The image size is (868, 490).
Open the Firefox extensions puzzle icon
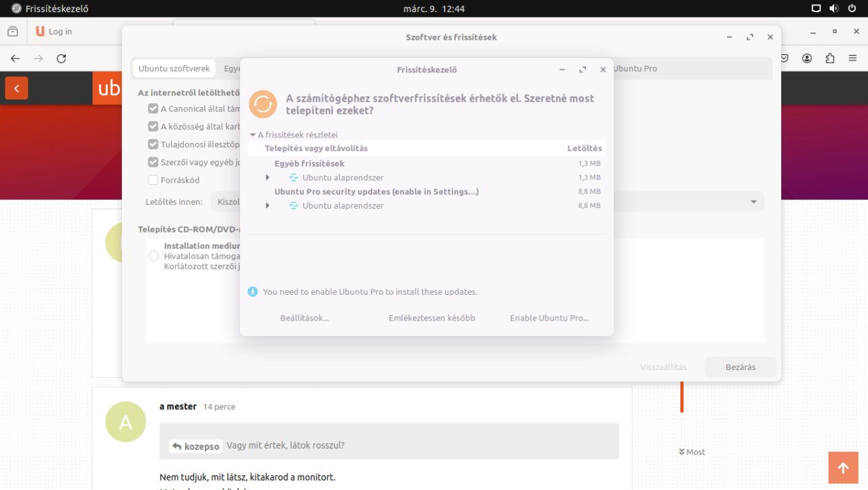(830, 58)
